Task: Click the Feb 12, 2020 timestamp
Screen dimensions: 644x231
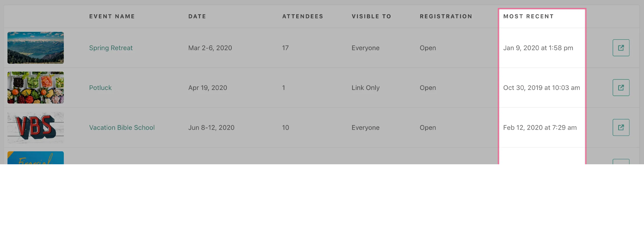Action: pyautogui.click(x=540, y=127)
